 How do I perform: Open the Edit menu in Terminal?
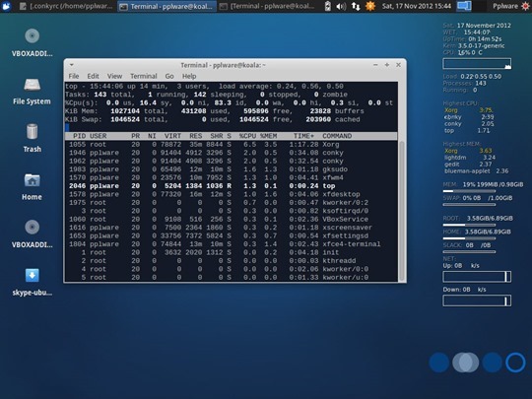pyautogui.click(x=93, y=76)
